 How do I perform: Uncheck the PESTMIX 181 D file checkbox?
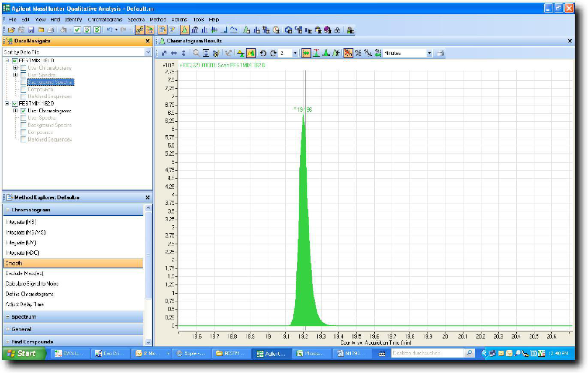point(15,61)
